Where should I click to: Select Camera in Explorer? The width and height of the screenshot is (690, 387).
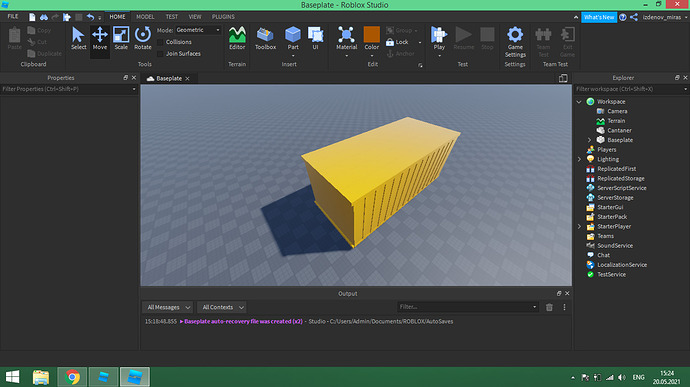617,111
